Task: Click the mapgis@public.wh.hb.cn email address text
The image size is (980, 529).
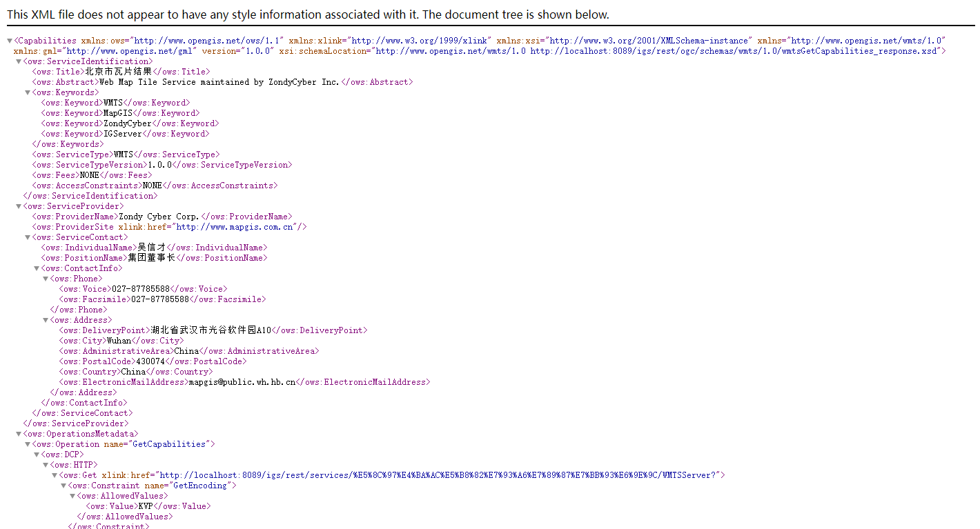Action: [x=242, y=382]
